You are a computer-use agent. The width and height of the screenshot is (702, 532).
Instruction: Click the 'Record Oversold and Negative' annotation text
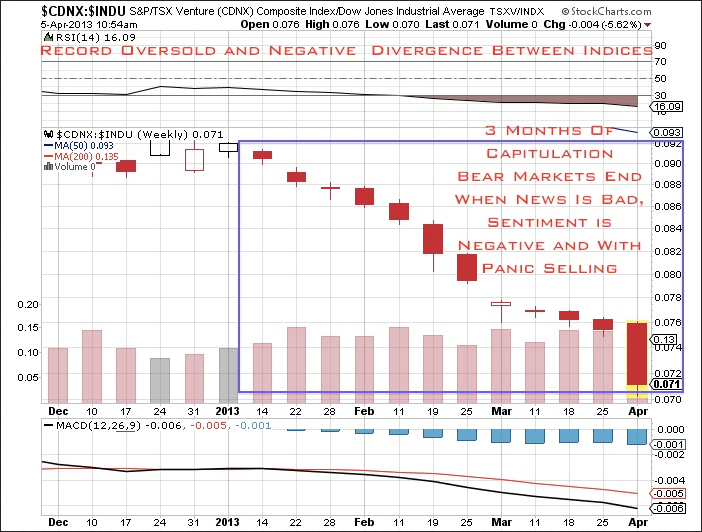pos(198,51)
